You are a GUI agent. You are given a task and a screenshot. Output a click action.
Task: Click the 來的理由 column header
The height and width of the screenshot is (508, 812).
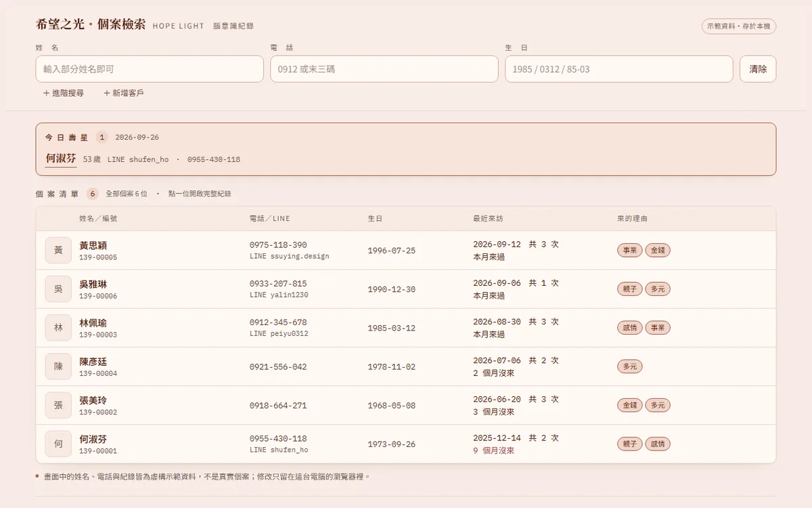click(632, 219)
